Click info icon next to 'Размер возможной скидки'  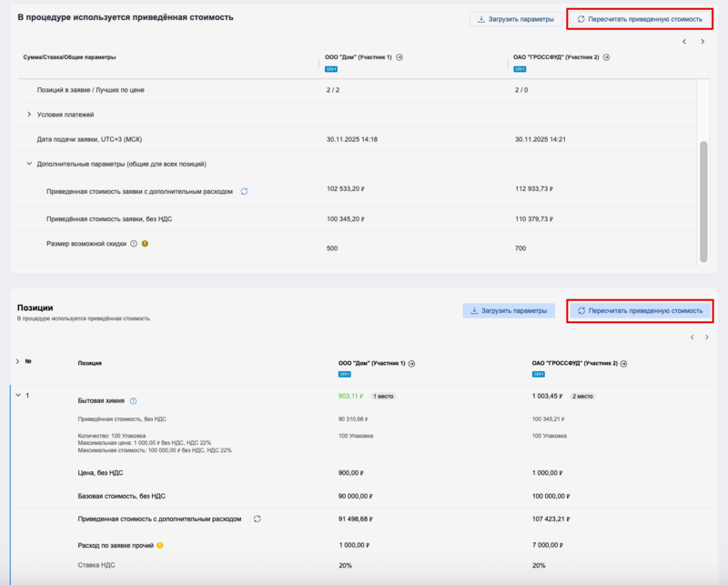tap(134, 244)
